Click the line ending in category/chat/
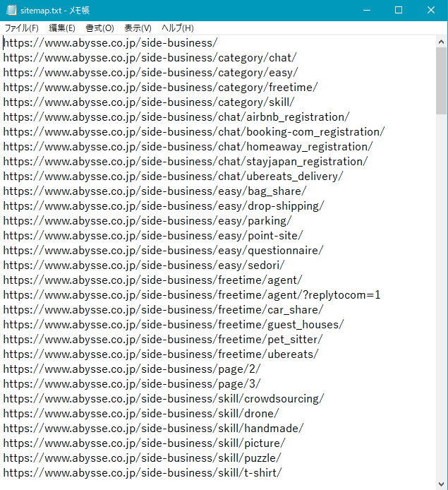The width and height of the screenshot is (448, 490). [150, 58]
